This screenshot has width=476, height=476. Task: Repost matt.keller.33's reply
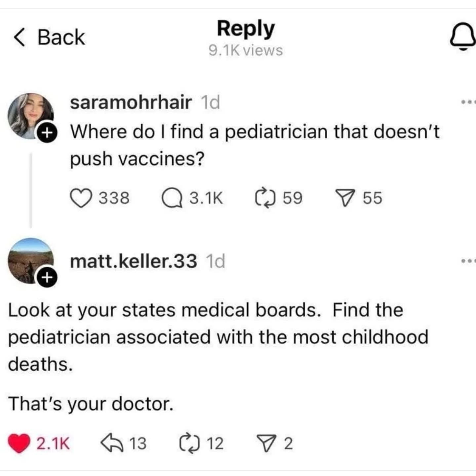189,444
